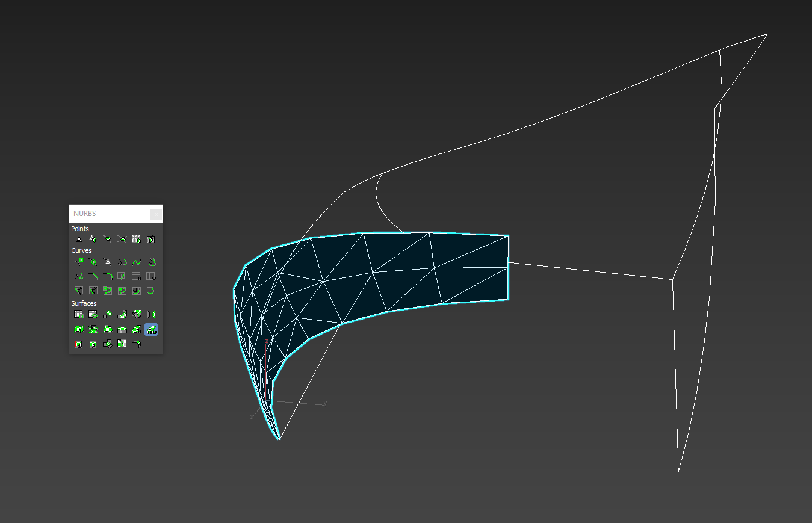Choose the Create Extrude Surface tool
The height and width of the screenshot is (523, 812).
pyautogui.click(x=79, y=329)
